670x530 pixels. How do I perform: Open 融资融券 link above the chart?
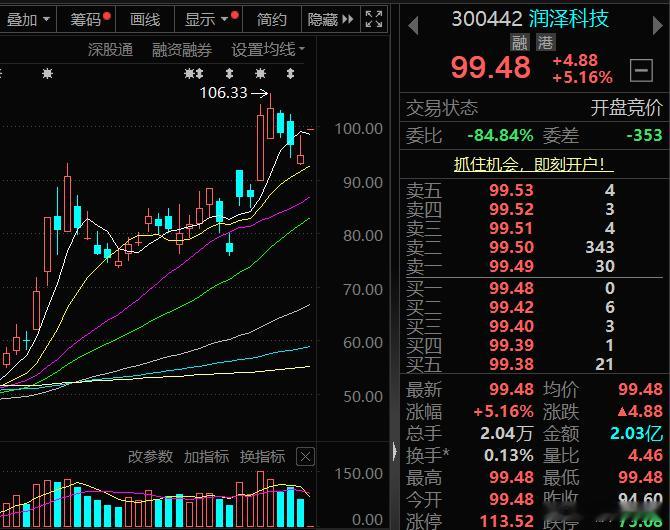(x=182, y=50)
